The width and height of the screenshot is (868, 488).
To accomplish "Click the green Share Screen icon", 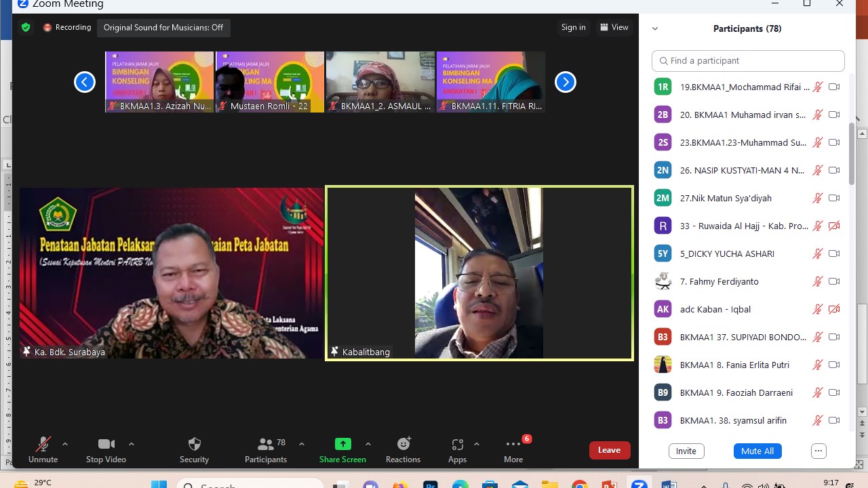I will click(x=342, y=444).
